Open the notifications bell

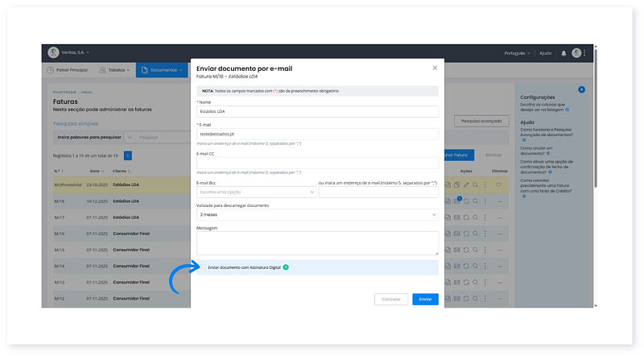563,53
